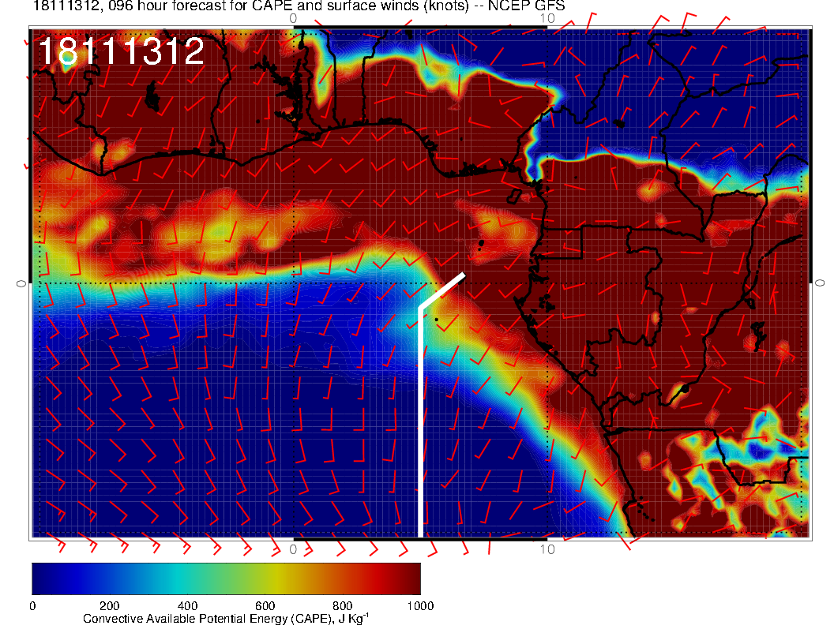The height and width of the screenshot is (644, 834).
Task: Select the CAPE rainbow color bar legend
Action: (x=226, y=578)
